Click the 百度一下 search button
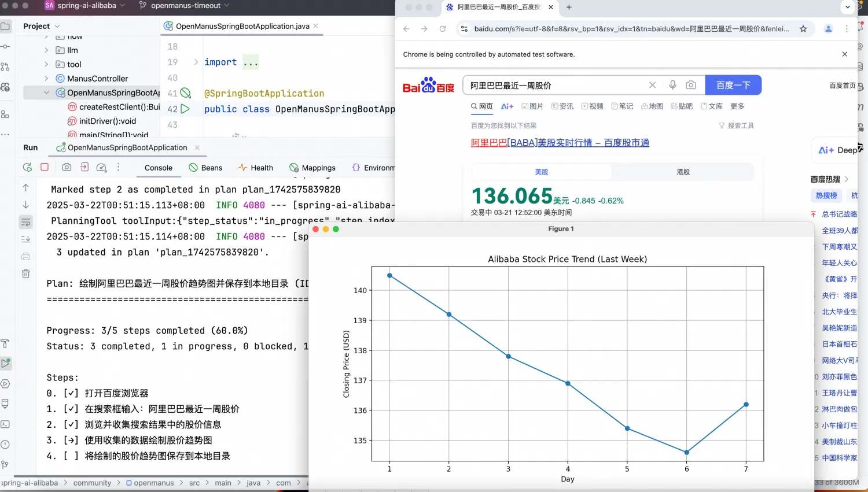 733,85
